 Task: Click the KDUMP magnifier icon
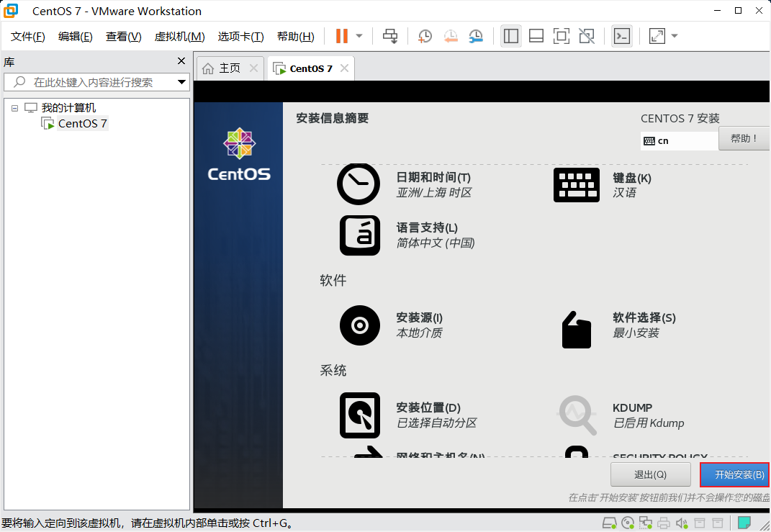577,415
